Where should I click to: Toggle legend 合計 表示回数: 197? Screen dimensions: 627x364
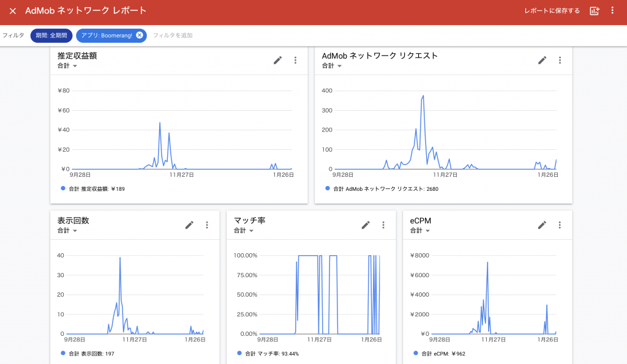[x=88, y=354]
